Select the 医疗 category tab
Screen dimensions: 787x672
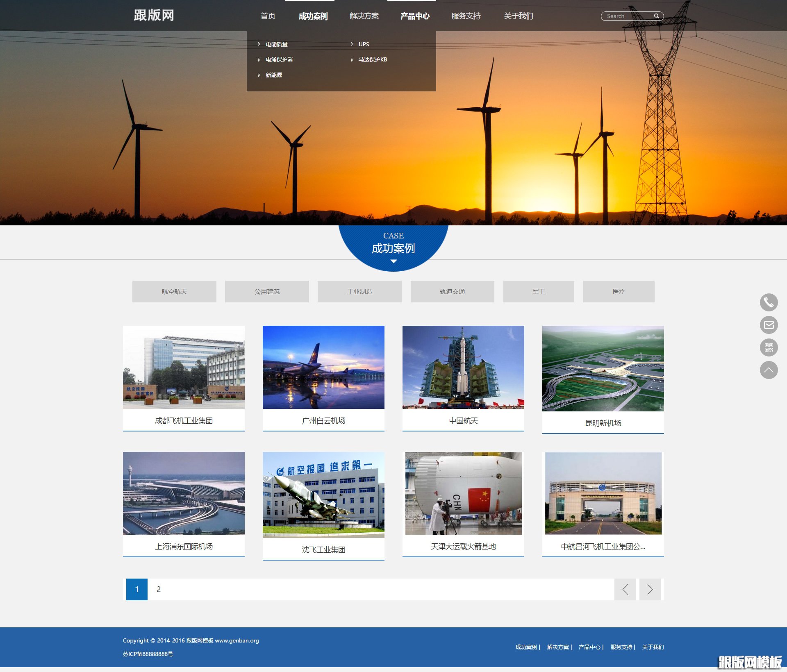click(619, 291)
